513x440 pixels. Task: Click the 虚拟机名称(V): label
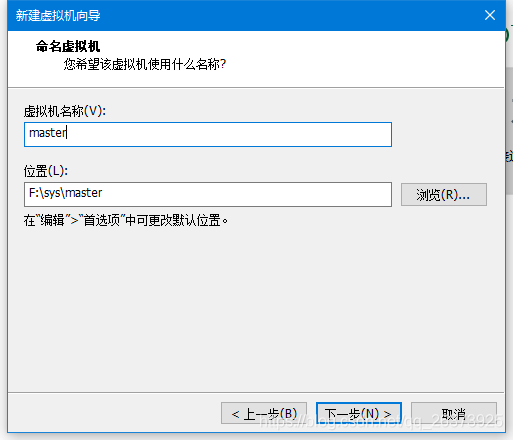pos(65,111)
